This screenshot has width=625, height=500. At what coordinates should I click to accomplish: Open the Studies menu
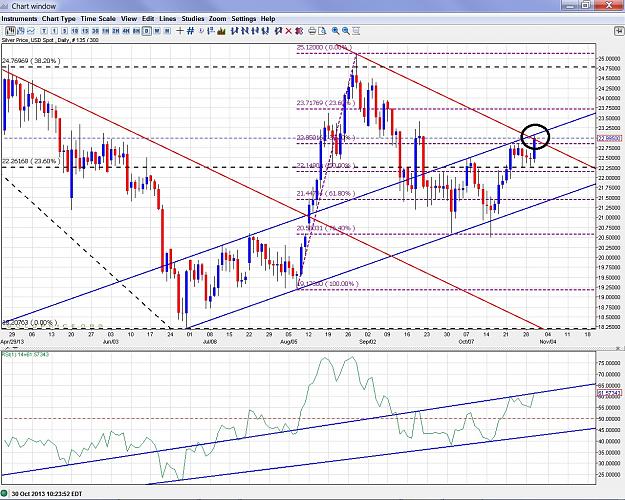[193, 19]
